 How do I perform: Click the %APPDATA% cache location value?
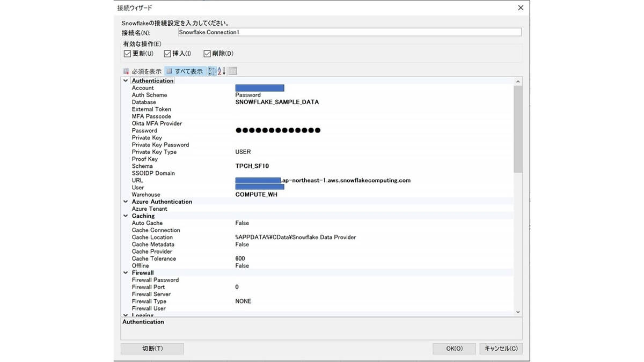(296, 237)
